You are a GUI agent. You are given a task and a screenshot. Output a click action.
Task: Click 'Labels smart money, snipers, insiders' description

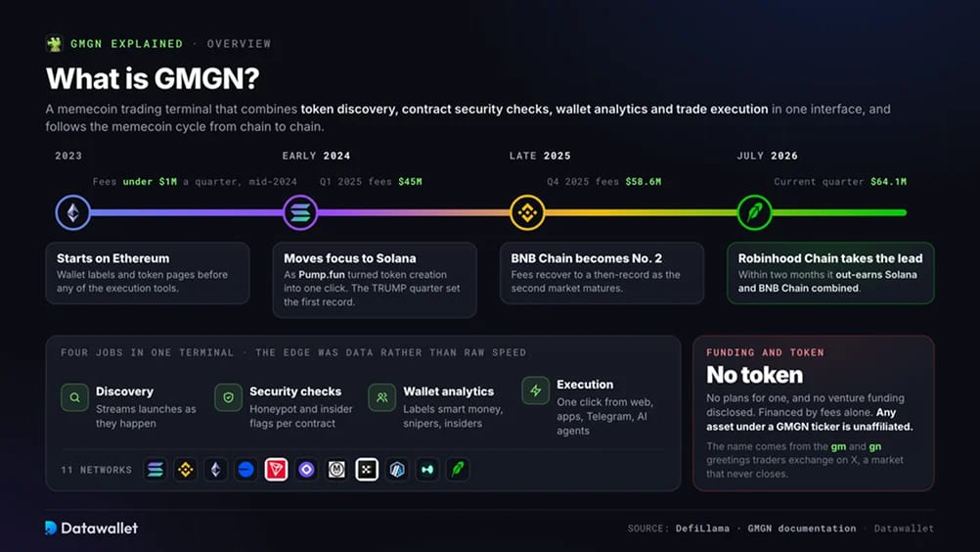453,416
